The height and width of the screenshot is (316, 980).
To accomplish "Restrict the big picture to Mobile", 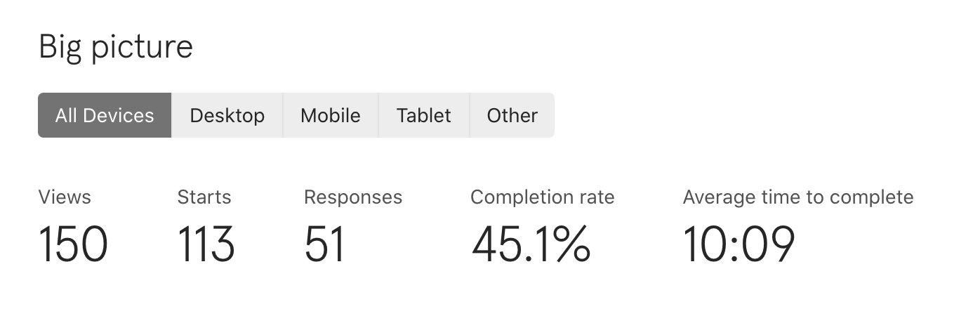I will (331, 115).
